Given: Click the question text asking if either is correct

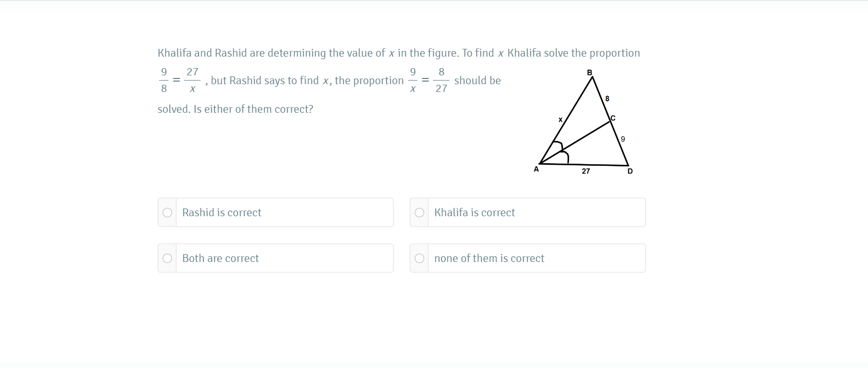Looking at the screenshot, I should 235,109.
